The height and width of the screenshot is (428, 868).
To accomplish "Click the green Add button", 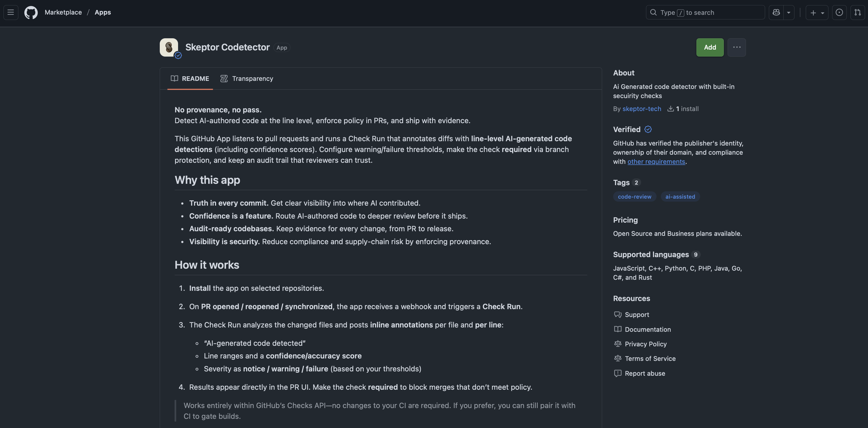I will click(710, 47).
